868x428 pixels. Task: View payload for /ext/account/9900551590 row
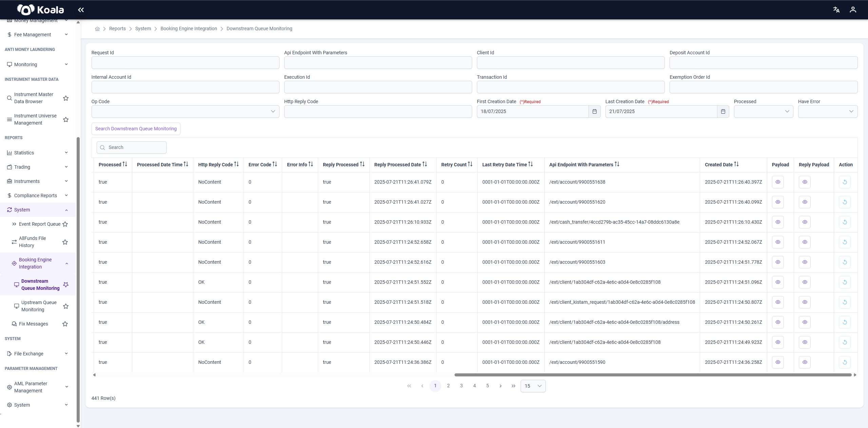tap(778, 362)
